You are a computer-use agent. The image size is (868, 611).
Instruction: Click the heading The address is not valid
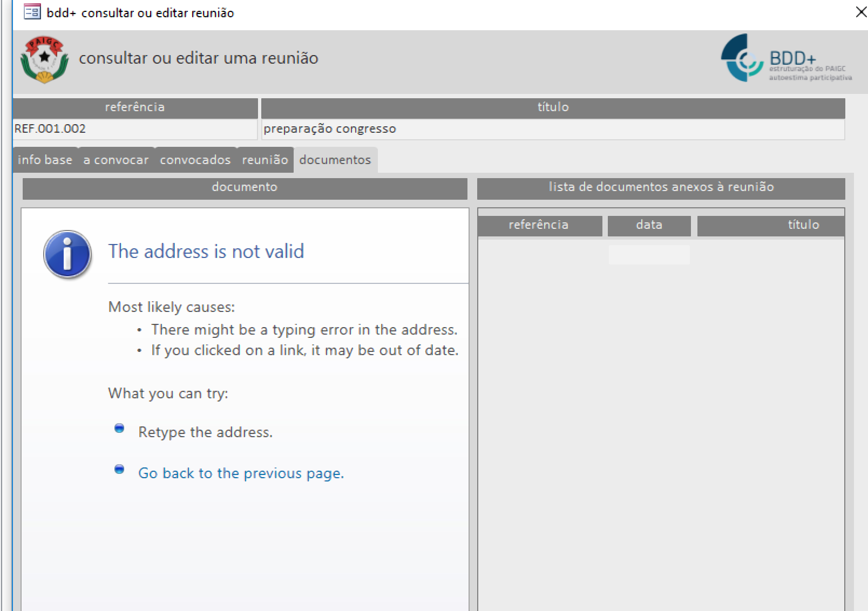click(206, 252)
